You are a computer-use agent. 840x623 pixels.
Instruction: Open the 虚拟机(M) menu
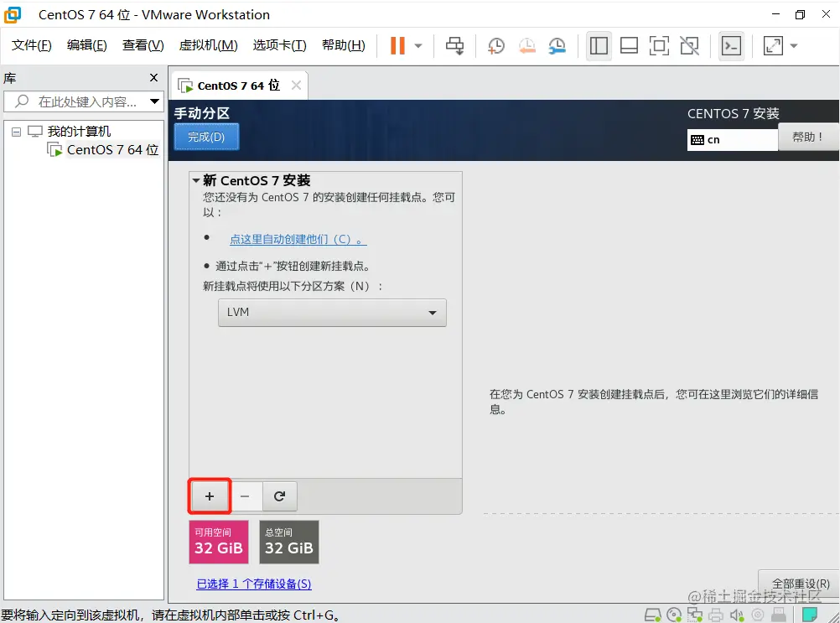(209, 45)
